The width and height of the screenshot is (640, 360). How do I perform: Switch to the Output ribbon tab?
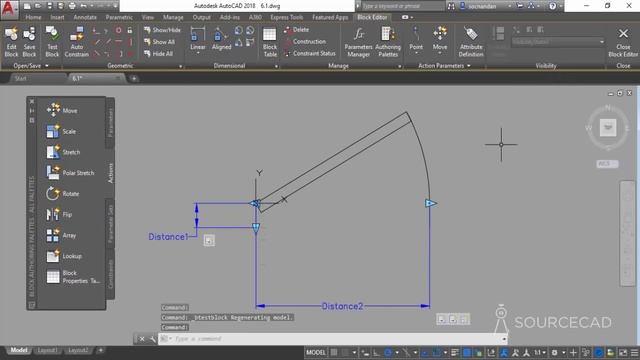pyautogui.click(x=201, y=17)
